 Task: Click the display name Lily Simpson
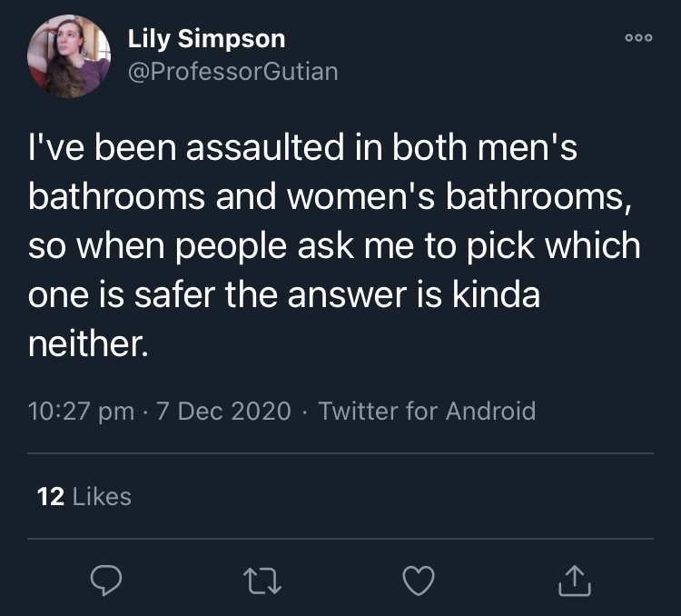point(206,39)
